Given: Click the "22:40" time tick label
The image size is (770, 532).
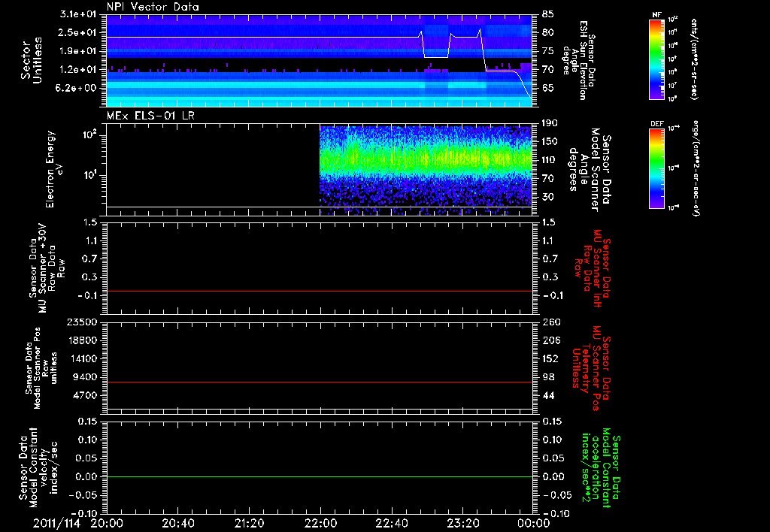Looking at the screenshot, I should pyautogui.click(x=391, y=523).
